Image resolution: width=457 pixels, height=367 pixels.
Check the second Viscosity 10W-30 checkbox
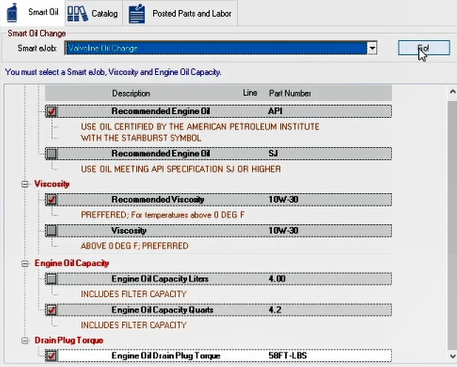tap(51, 231)
